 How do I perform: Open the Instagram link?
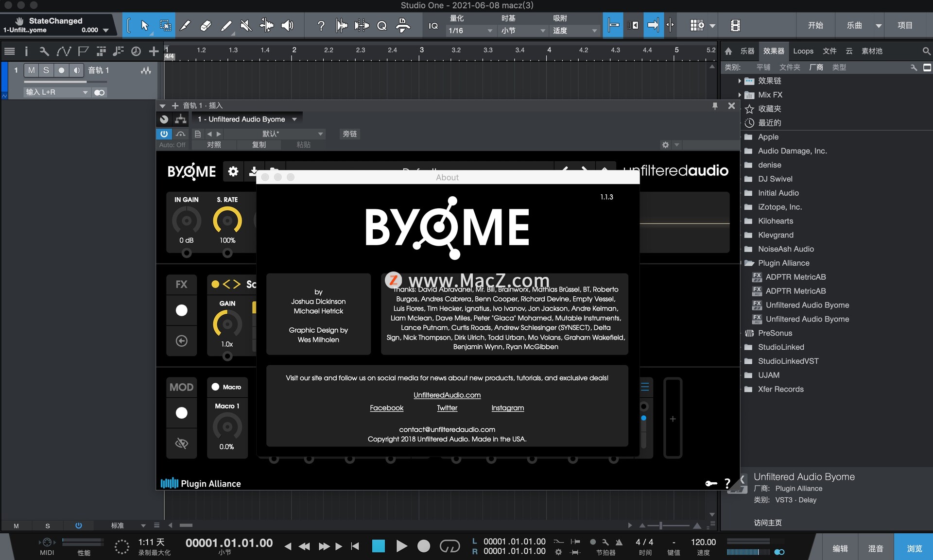(x=507, y=407)
